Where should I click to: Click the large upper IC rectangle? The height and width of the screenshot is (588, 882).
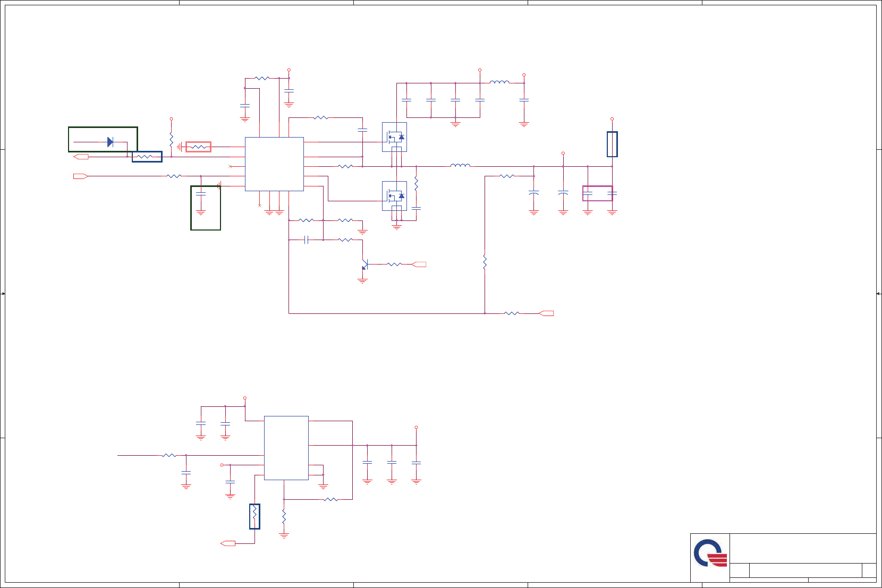point(274,164)
